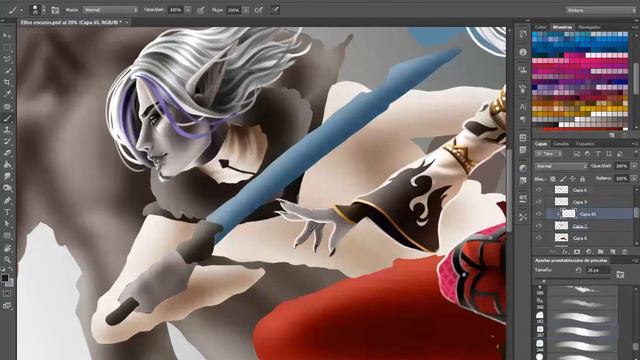
Task: Select the Pen tool
Action: [x=7, y=200]
